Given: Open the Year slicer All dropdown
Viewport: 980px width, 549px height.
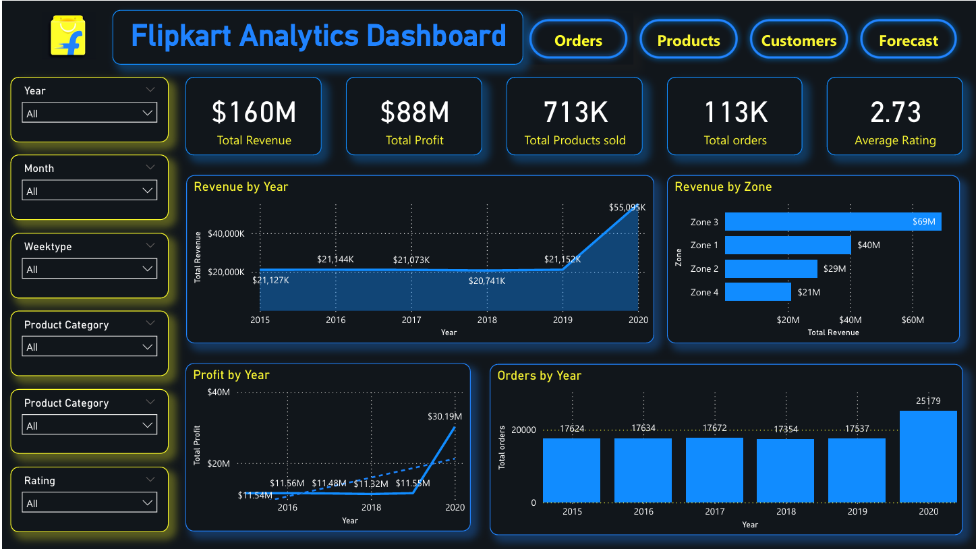Looking at the screenshot, I should click(90, 113).
